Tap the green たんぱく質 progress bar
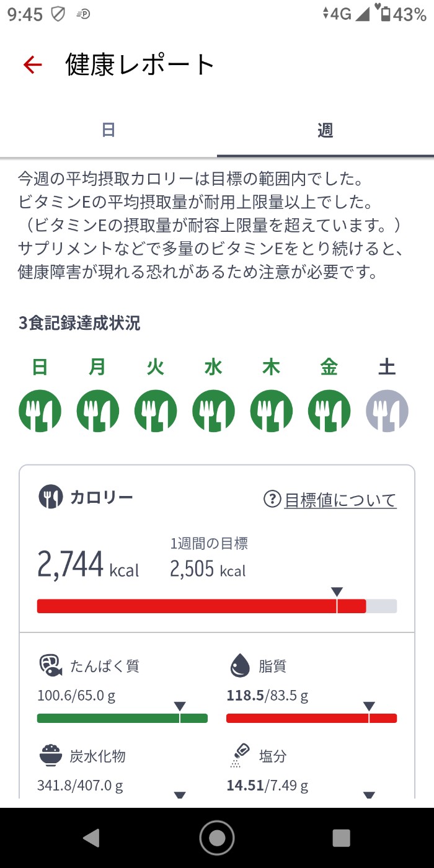This screenshot has height=868, width=434. 122,718
